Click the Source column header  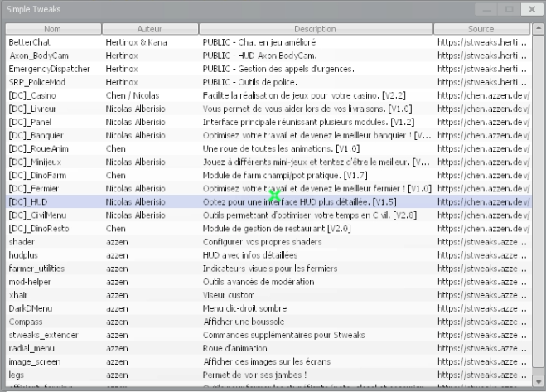(481, 29)
